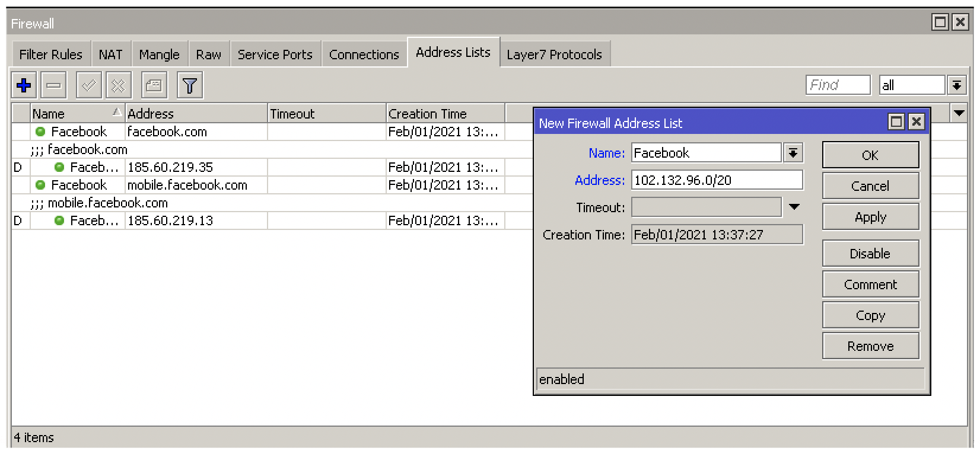Open the Layer7 Protocols tab
This screenshot has width=980, height=454.
coord(555,55)
